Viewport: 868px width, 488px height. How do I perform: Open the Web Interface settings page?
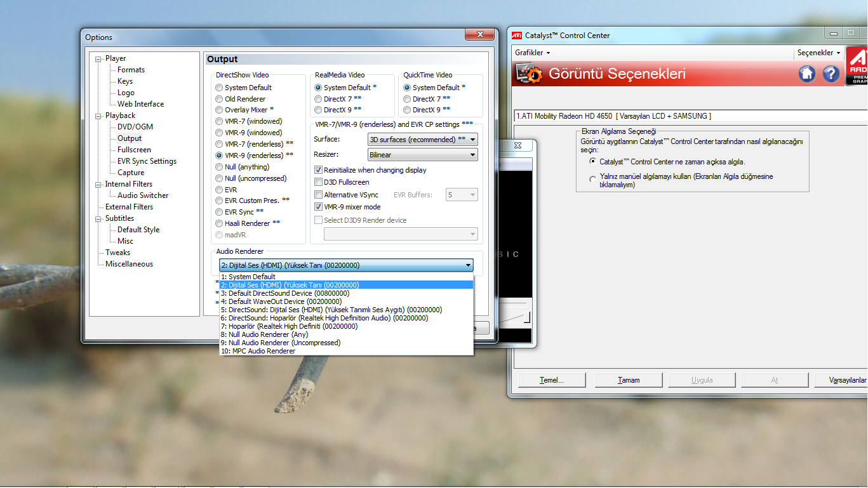pyautogui.click(x=140, y=104)
